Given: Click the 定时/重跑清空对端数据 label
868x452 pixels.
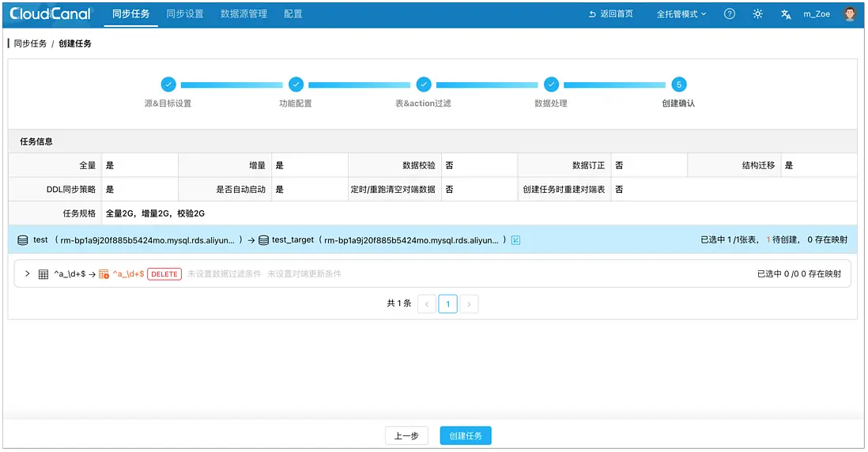Looking at the screenshot, I should 393,190.
